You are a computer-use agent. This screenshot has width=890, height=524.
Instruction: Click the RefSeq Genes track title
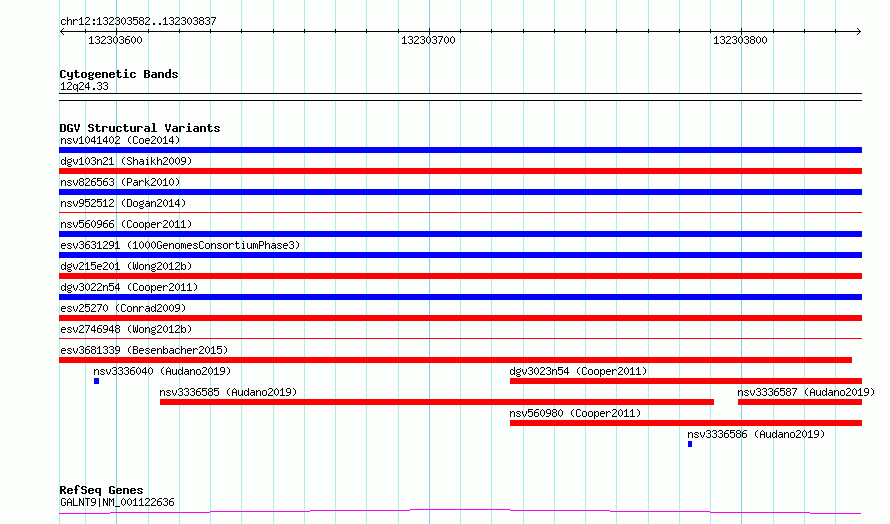(x=101, y=490)
